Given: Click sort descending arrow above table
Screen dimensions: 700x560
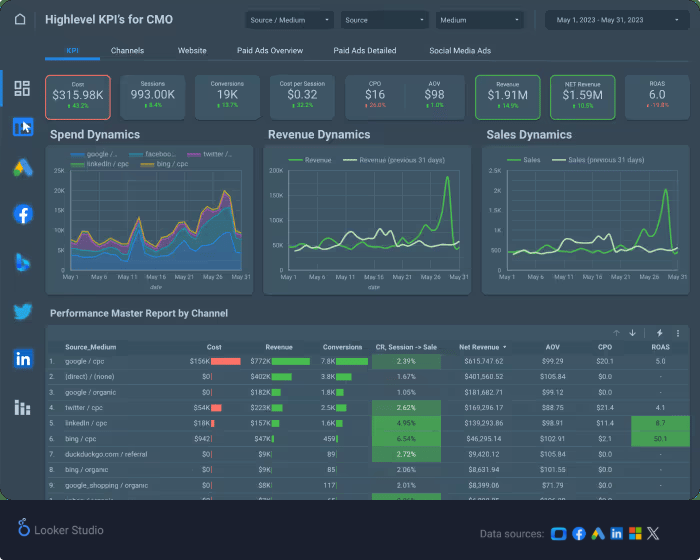Looking at the screenshot, I should (633, 333).
